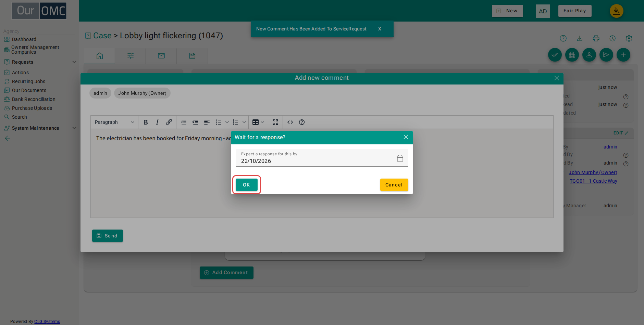Decrease indent in the comment editor
This screenshot has width=644, height=325.
(x=184, y=122)
